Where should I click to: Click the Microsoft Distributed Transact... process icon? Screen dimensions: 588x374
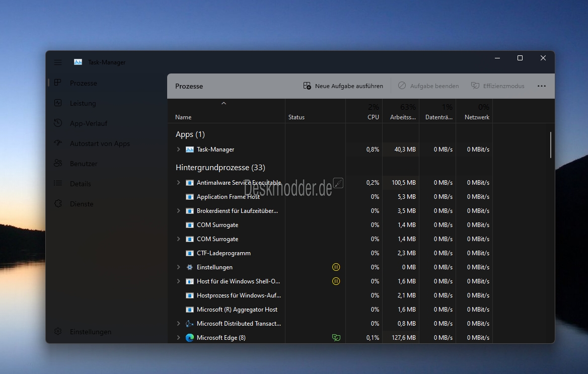click(190, 323)
